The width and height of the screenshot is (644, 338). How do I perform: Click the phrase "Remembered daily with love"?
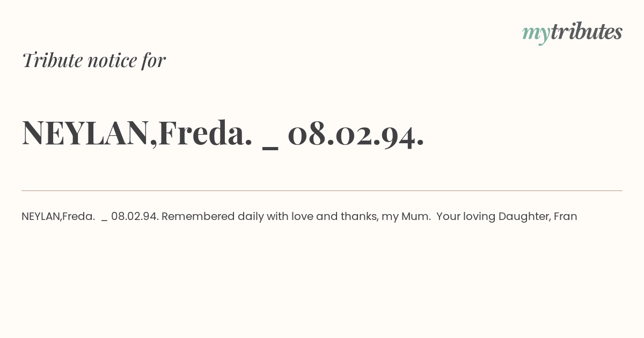coord(237,217)
